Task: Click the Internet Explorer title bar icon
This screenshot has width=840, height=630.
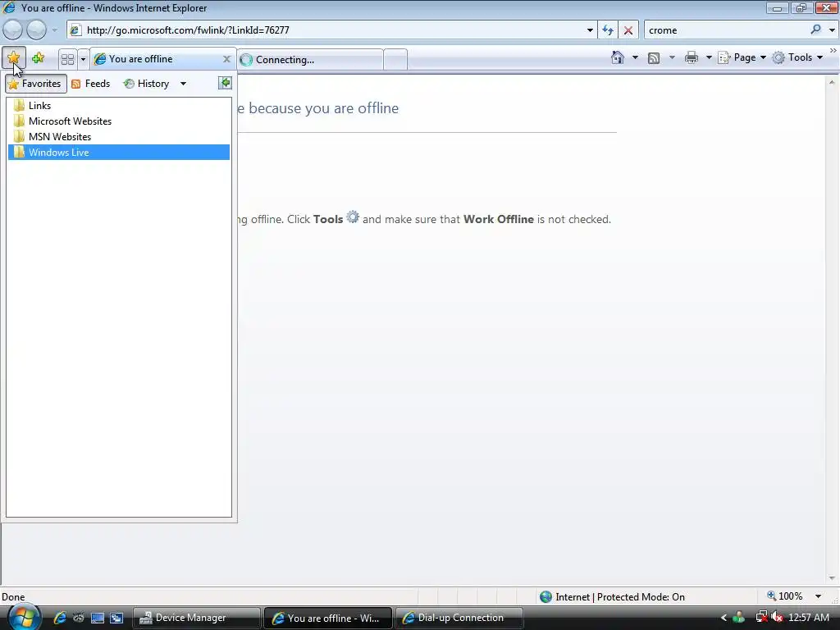Action: 9,8
